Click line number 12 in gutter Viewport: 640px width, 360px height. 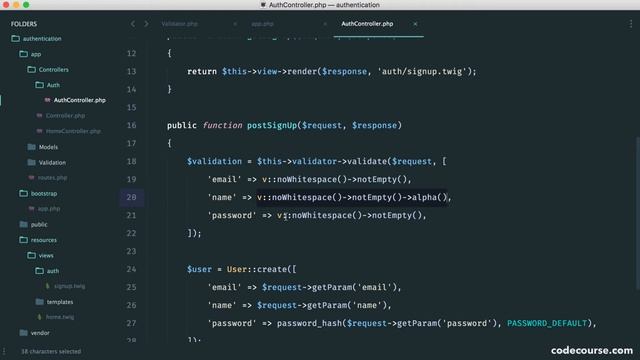[131, 53]
